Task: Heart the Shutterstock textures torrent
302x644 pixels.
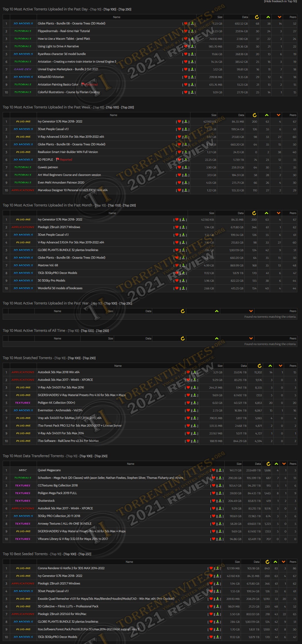Action: tap(214, 501)
